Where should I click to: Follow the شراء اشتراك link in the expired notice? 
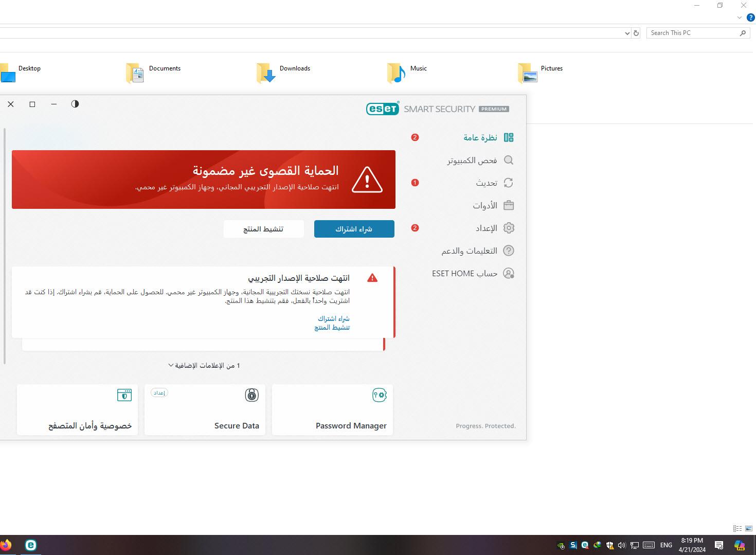[333, 318]
